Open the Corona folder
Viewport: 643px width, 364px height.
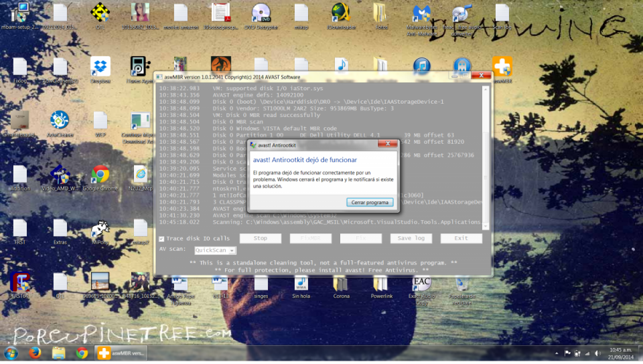click(341, 286)
